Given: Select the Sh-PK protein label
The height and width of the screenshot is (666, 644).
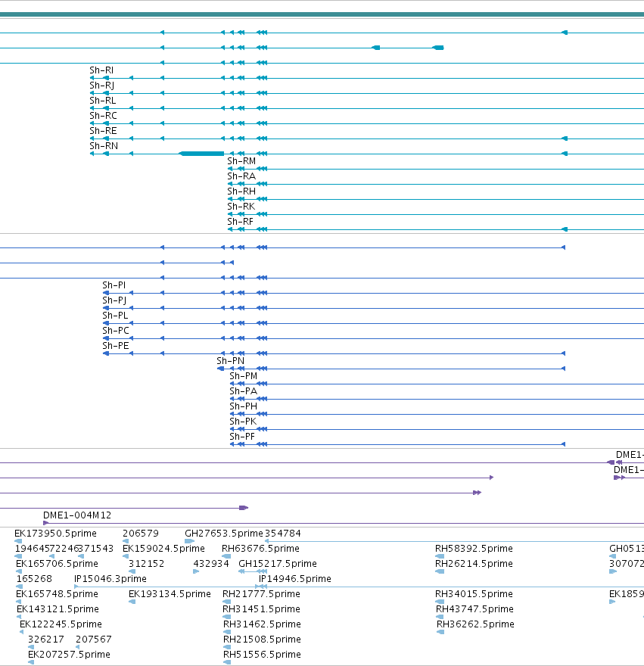Looking at the screenshot, I should pyautogui.click(x=243, y=422).
